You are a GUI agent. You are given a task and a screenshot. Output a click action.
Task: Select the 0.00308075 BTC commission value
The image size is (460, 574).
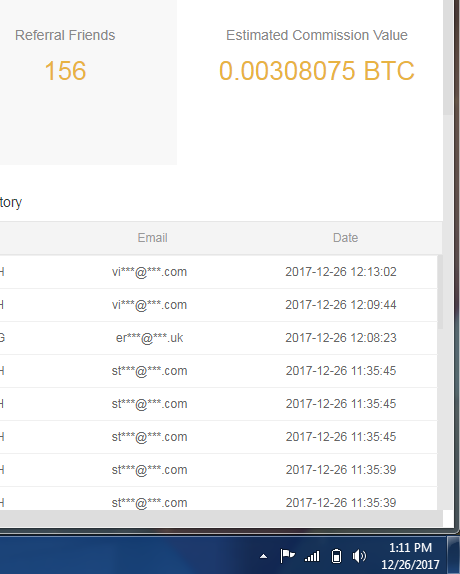point(317,71)
